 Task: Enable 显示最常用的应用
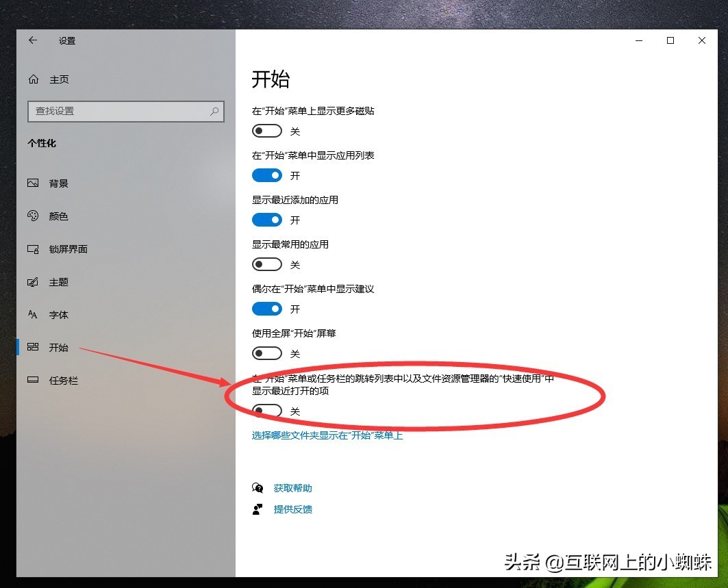point(266,264)
